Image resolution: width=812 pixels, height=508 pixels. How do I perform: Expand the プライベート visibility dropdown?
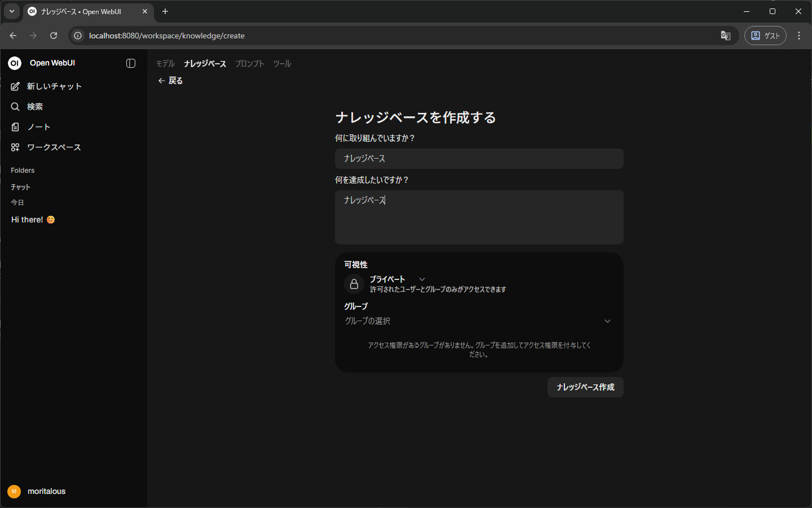click(x=422, y=279)
